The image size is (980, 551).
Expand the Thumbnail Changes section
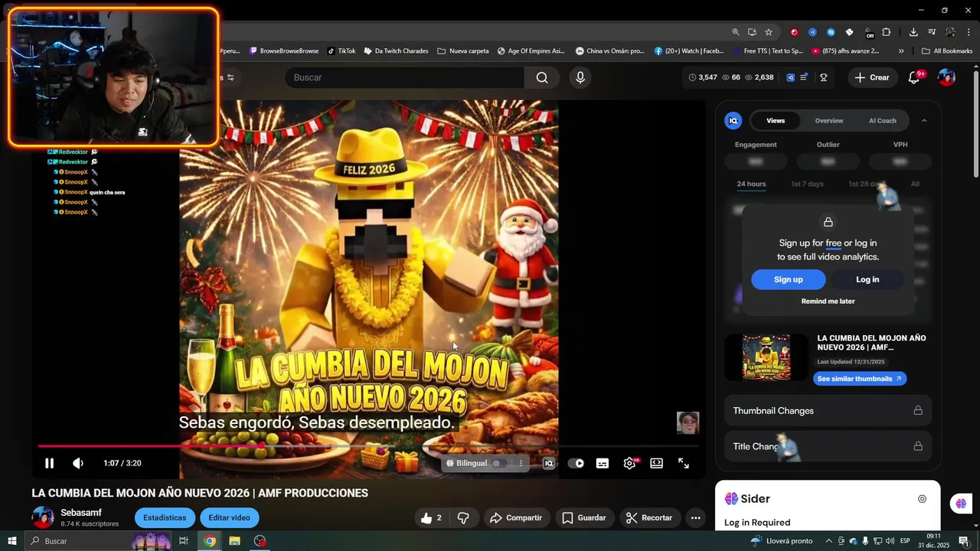(828, 411)
